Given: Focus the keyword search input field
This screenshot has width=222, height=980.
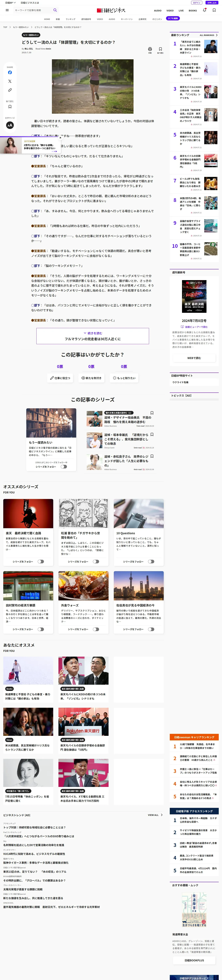Looking at the screenshot, I should tap(33, 10).
